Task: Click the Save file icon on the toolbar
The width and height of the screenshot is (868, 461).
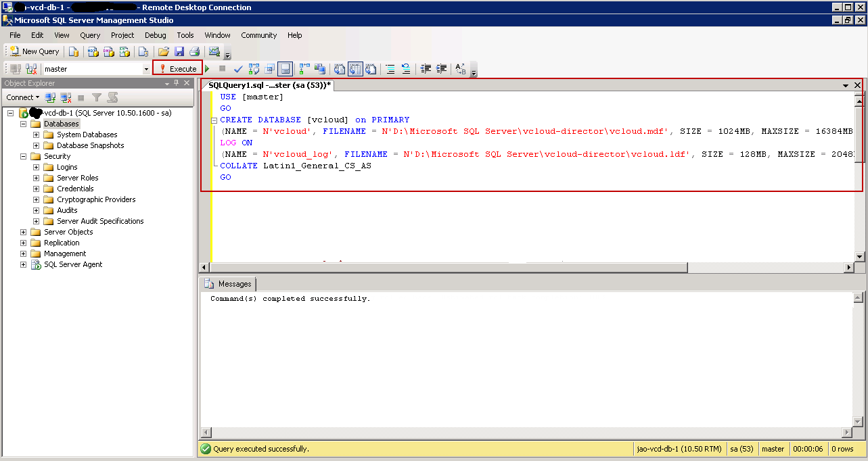Action: (179, 51)
